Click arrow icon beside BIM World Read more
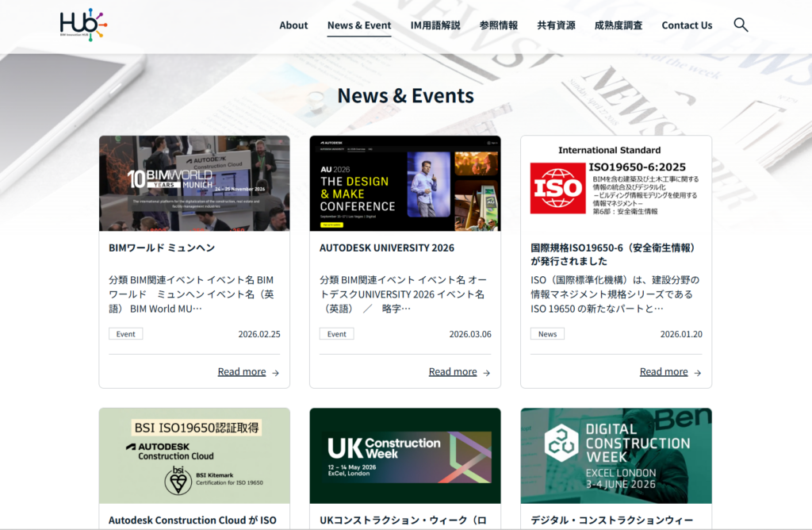 [x=276, y=373]
